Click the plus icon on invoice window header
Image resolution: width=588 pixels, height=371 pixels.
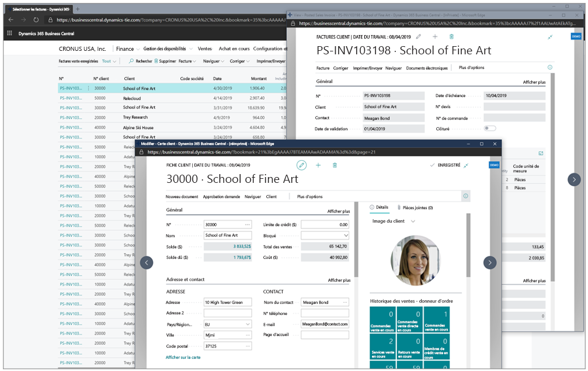pyautogui.click(x=435, y=37)
